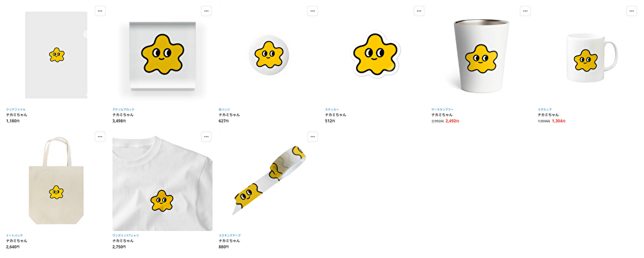644x258 pixels.
Task: Follow the マグカップ category link
Action: point(545,109)
